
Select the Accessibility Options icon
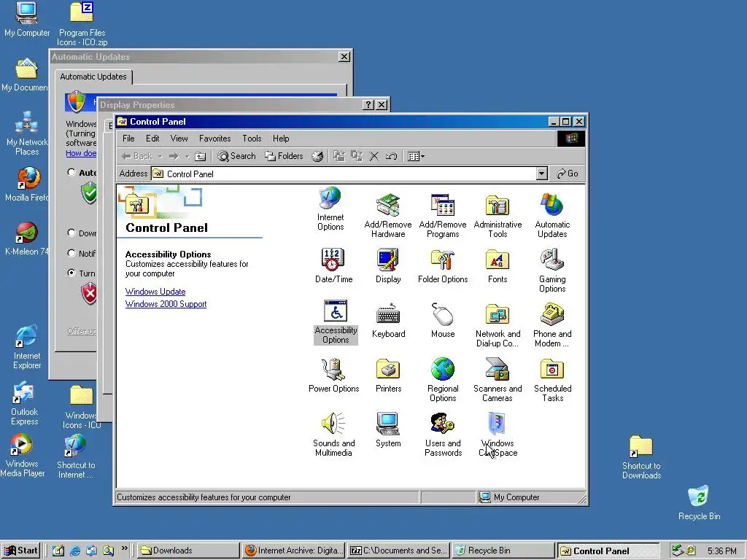pos(336,322)
